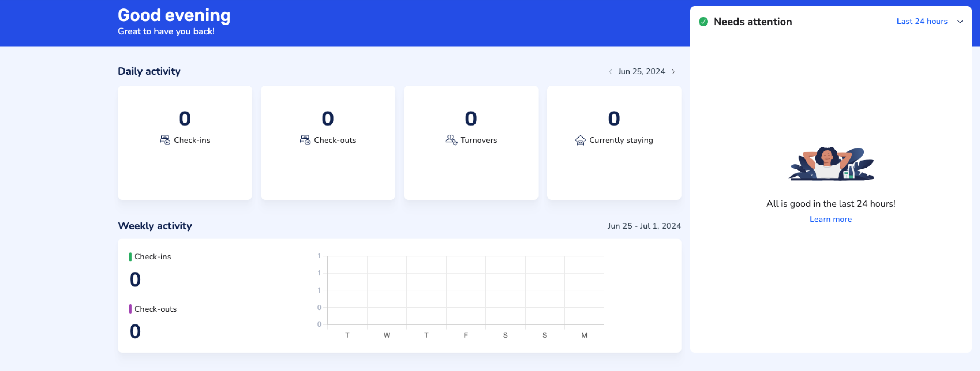This screenshot has width=980, height=371.
Task: Click the green Check-ins legend swatch
Action: (131, 257)
